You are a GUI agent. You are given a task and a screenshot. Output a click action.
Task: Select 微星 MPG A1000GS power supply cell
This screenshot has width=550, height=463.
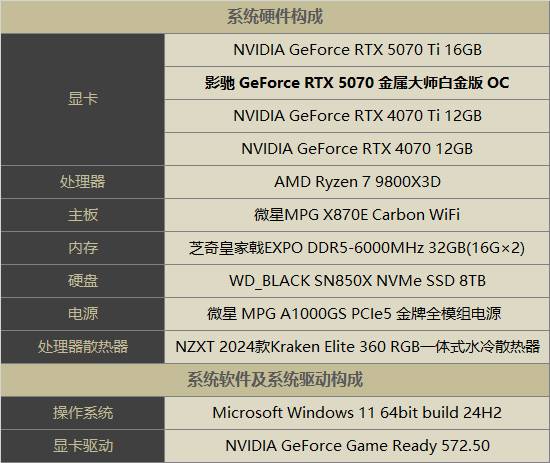pyautogui.click(x=357, y=314)
